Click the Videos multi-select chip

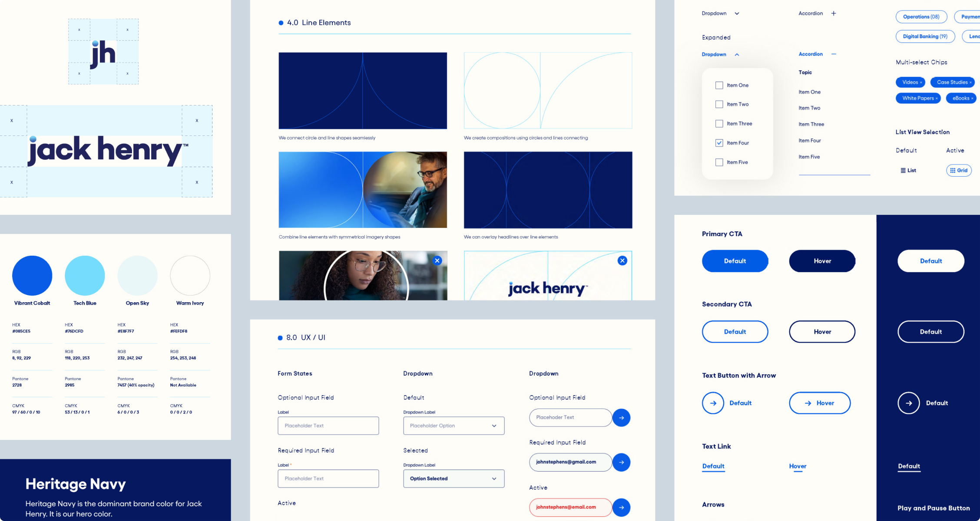910,82
